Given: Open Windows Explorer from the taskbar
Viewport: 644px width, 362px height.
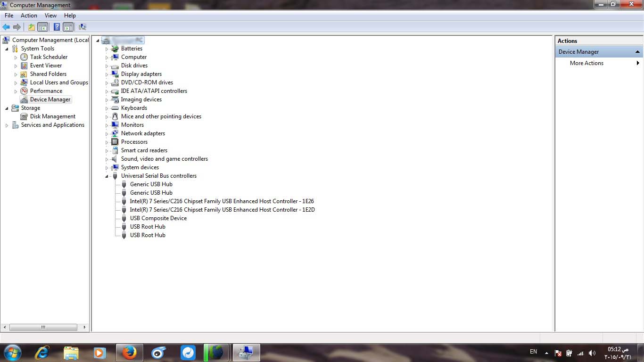Looking at the screenshot, I should click(x=71, y=353).
